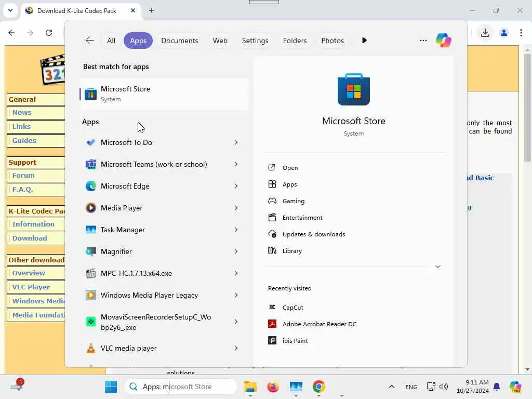This screenshot has width=532, height=399.
Task: Open Firefox from the taskbar
Action: [273, 387]
